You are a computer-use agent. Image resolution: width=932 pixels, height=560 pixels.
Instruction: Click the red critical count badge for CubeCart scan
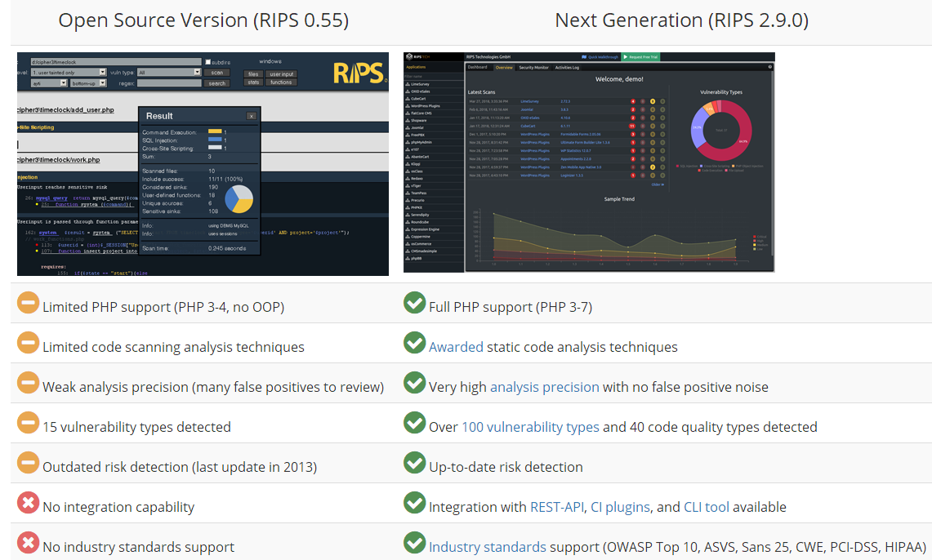point(632,126)
